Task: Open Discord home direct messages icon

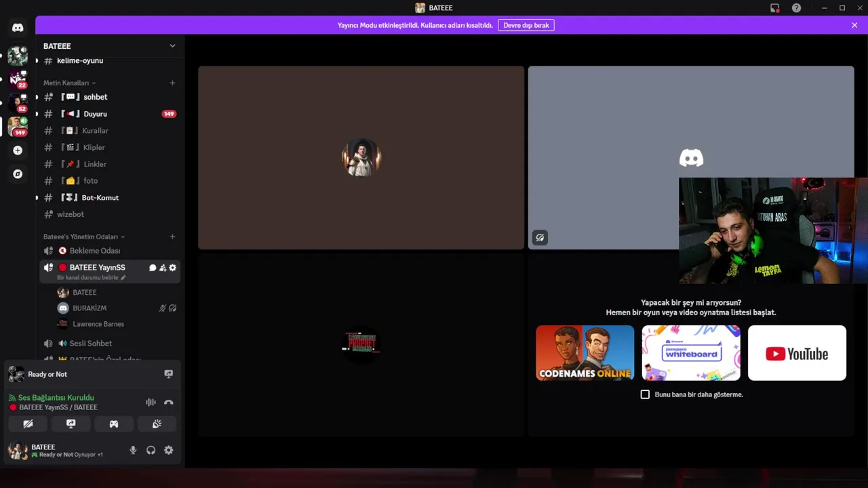Action: tap(18, 28)
